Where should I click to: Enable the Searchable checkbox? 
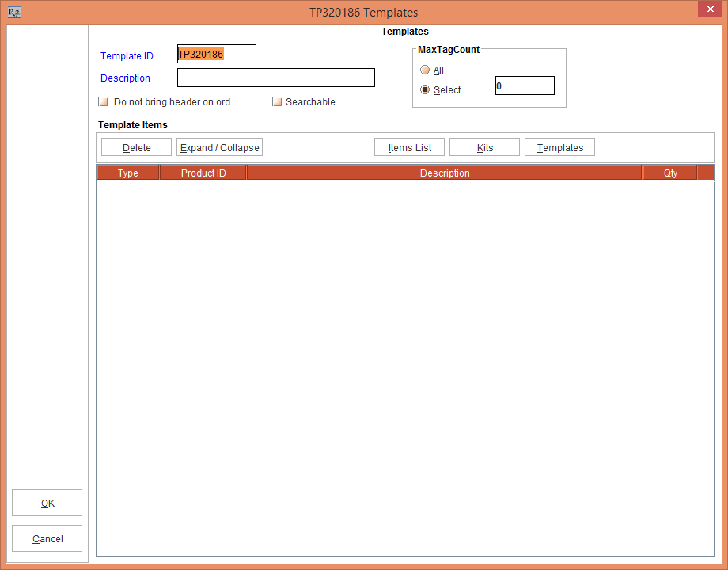277,101
